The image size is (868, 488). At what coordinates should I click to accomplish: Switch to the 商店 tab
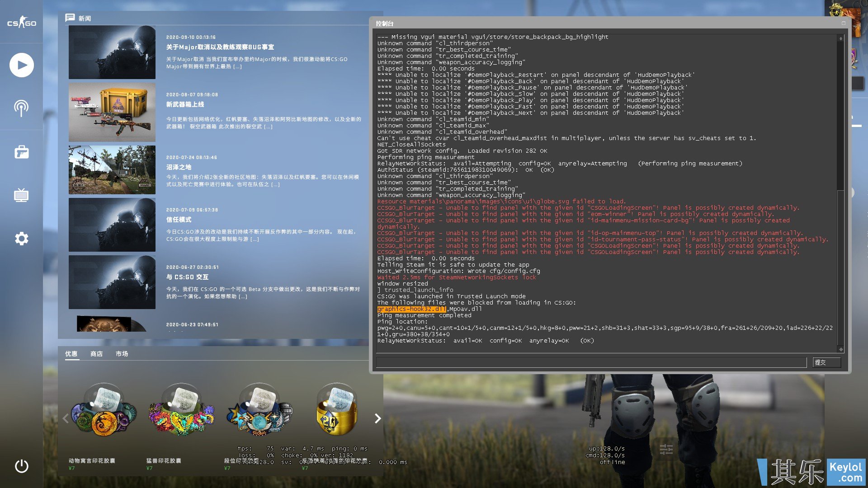(x=96, y=354)
